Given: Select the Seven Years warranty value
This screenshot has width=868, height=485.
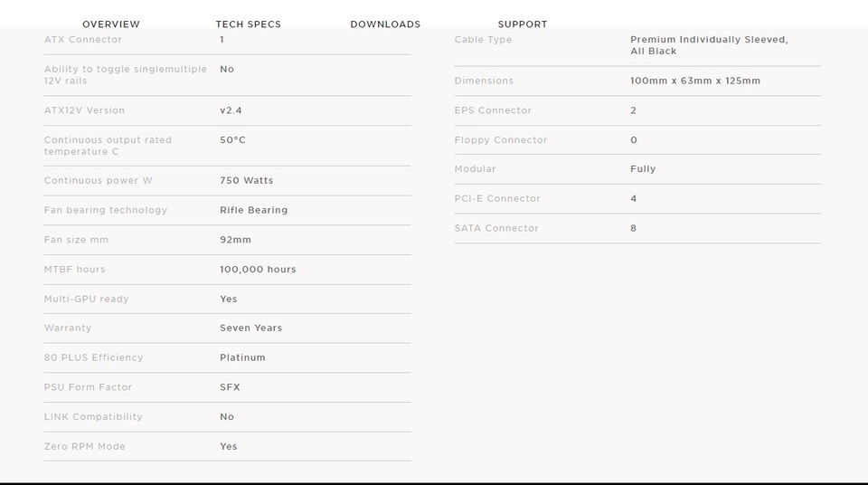Looking at the screenshot, I should click(250, 328).
